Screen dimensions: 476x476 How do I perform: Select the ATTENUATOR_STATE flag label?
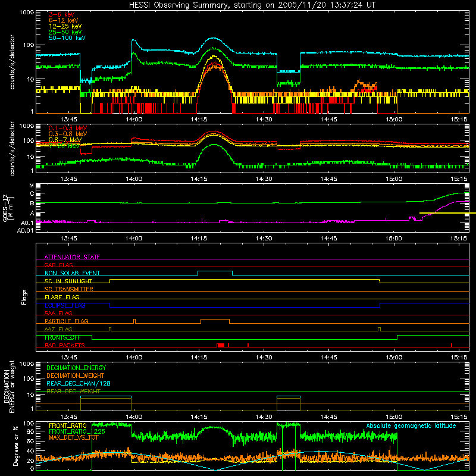72,257
